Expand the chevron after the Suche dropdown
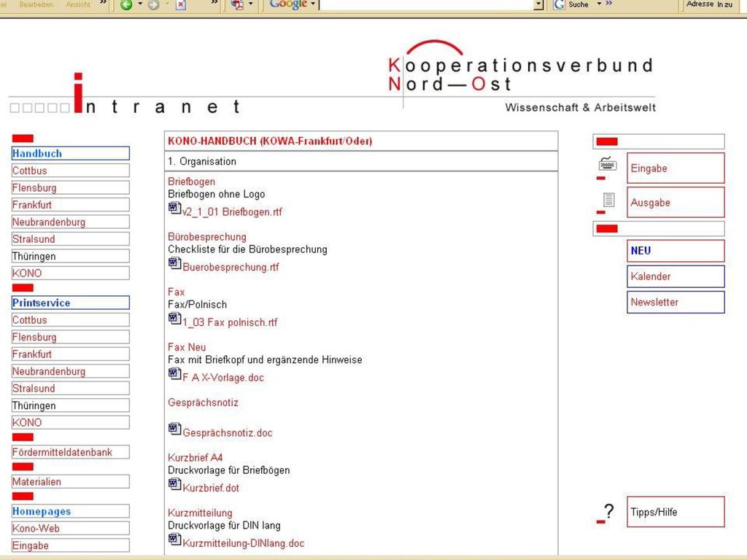 point(609,4)
